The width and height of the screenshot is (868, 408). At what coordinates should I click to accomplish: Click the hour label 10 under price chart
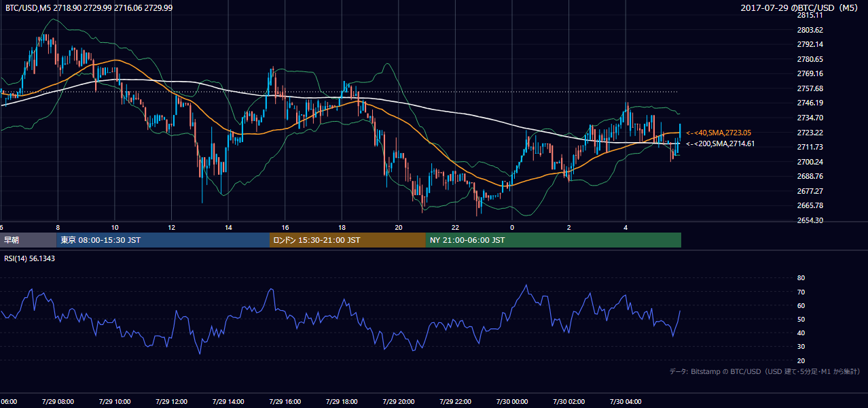[115, 228]
